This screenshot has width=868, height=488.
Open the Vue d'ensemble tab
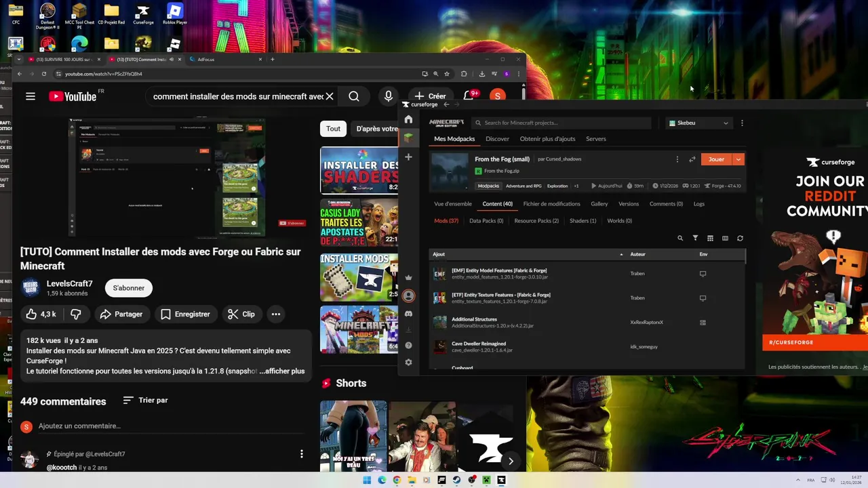pyautogui.click(x=453, y=204)
